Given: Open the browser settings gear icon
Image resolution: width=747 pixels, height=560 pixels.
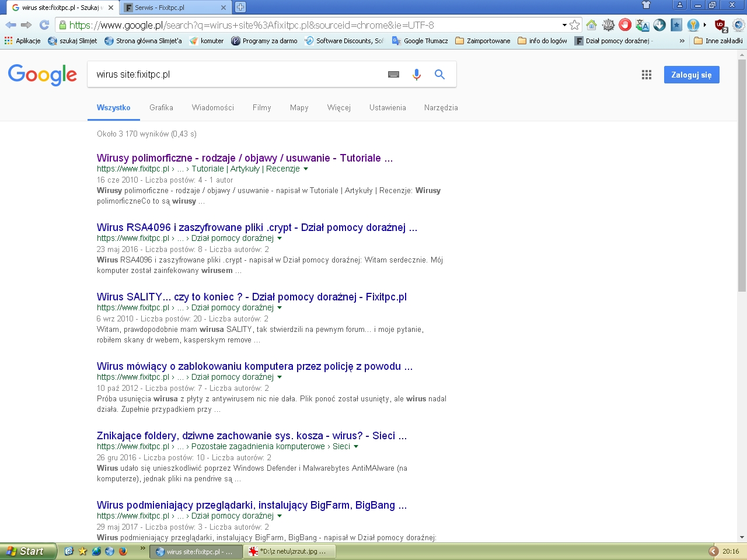Looking at the screenshot, I should [739, 25].
